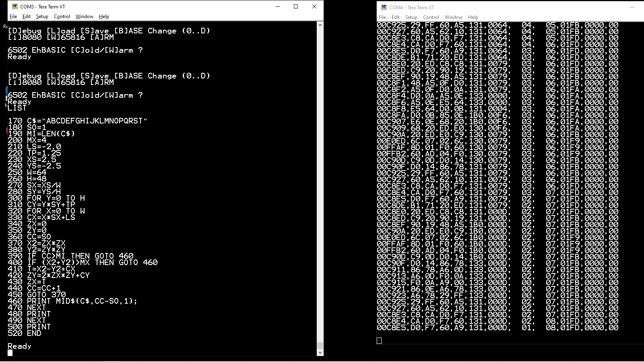Maximize the COM3 Tera Term window
Screen dimensions: 644x362
coord(296,6)
